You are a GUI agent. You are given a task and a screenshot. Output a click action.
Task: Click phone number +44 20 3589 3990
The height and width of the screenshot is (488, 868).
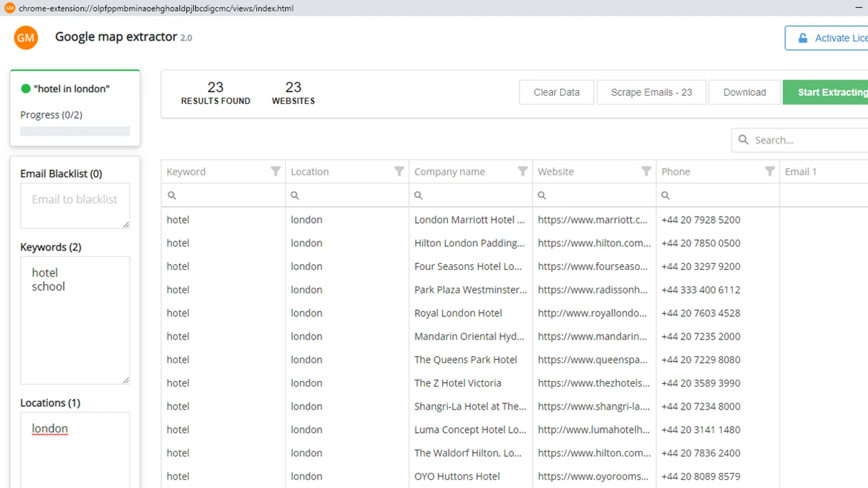coord(701,383)
